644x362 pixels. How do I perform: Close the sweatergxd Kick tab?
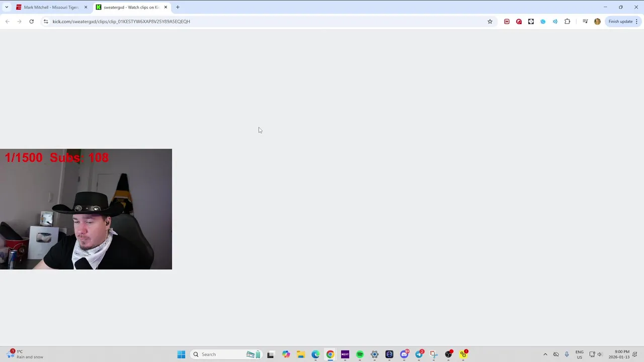click(166, 8)
